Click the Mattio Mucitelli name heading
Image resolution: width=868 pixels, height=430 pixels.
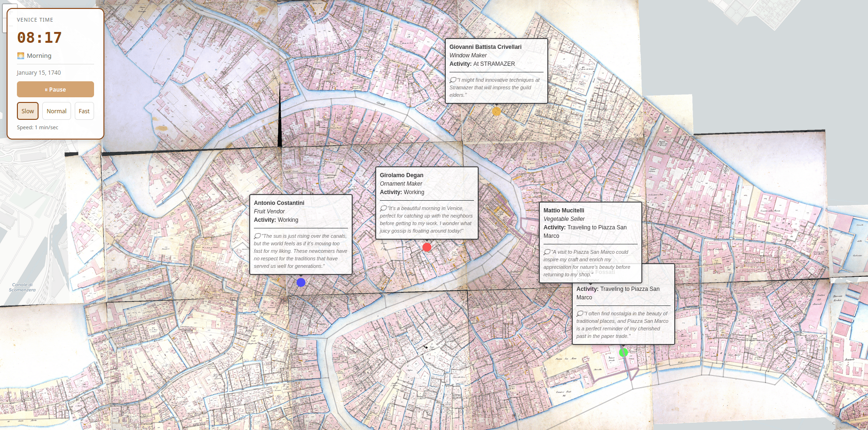[564, 211]
